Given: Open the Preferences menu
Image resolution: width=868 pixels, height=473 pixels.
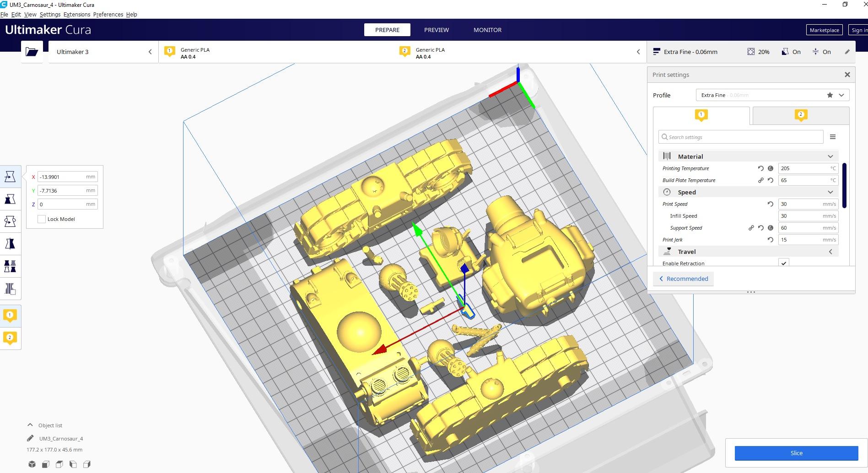Looking at the screenshot, I should (x=108, y=14).
